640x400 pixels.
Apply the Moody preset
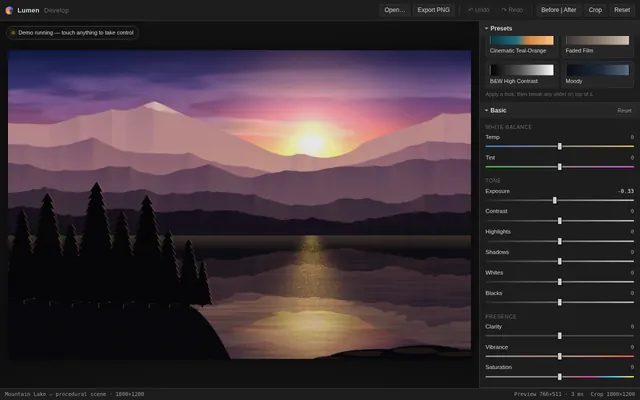click(x=597, y=75)
